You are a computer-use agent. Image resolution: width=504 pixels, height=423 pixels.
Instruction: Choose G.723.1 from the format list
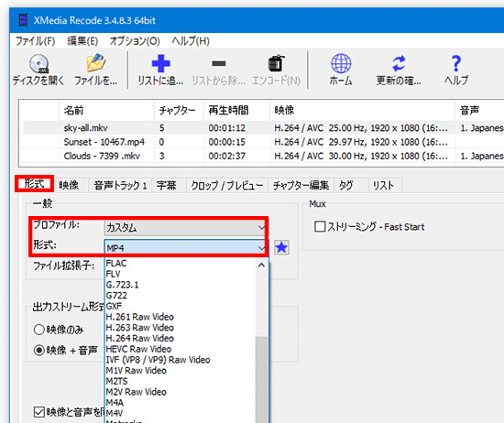point(181,285)
